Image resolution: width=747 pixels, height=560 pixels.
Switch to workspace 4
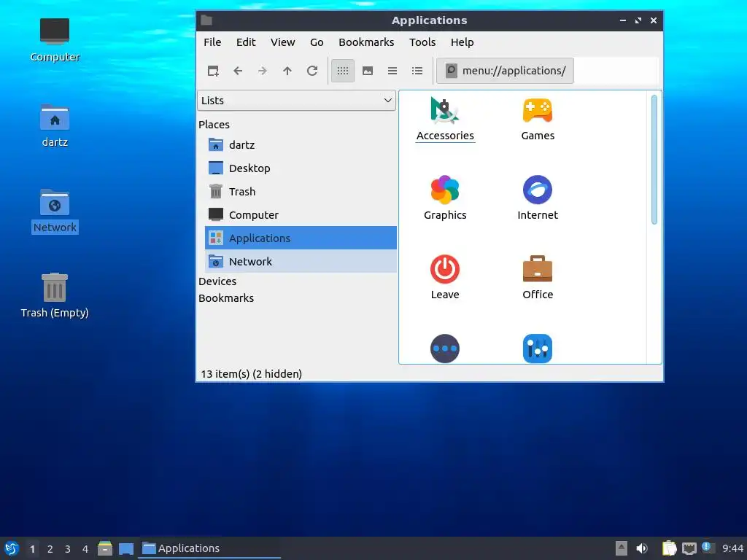85,549
